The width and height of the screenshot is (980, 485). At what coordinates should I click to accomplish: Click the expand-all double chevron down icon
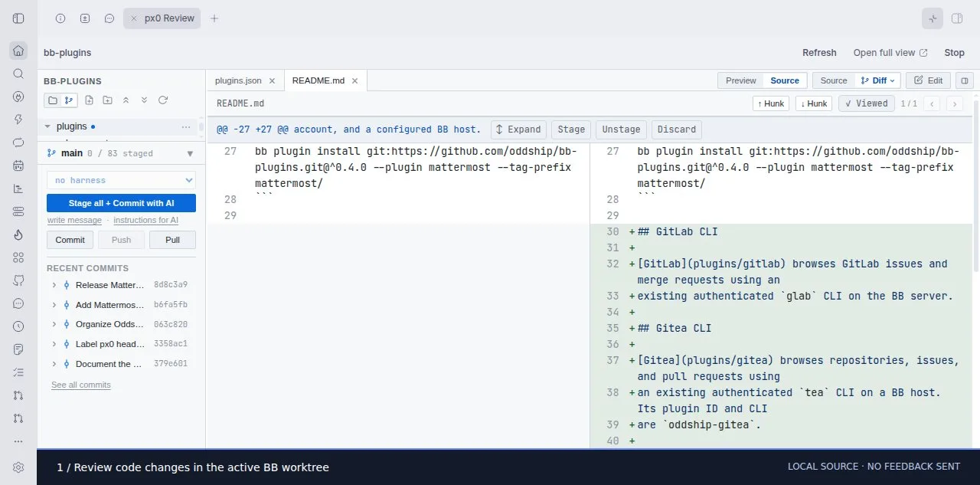click(144, 100)
